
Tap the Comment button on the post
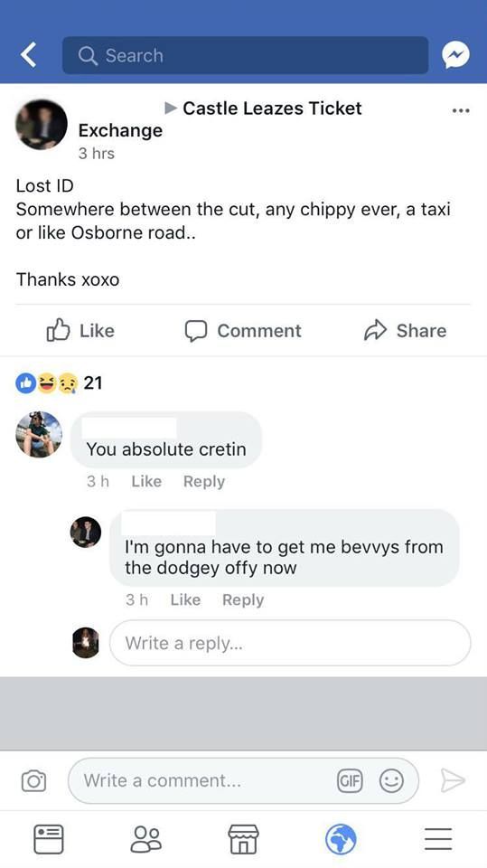click(x=243, y=331)
